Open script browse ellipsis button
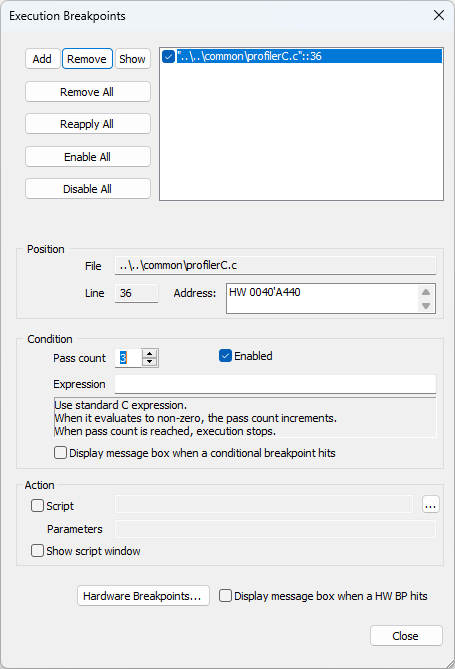 pos(430,505)
